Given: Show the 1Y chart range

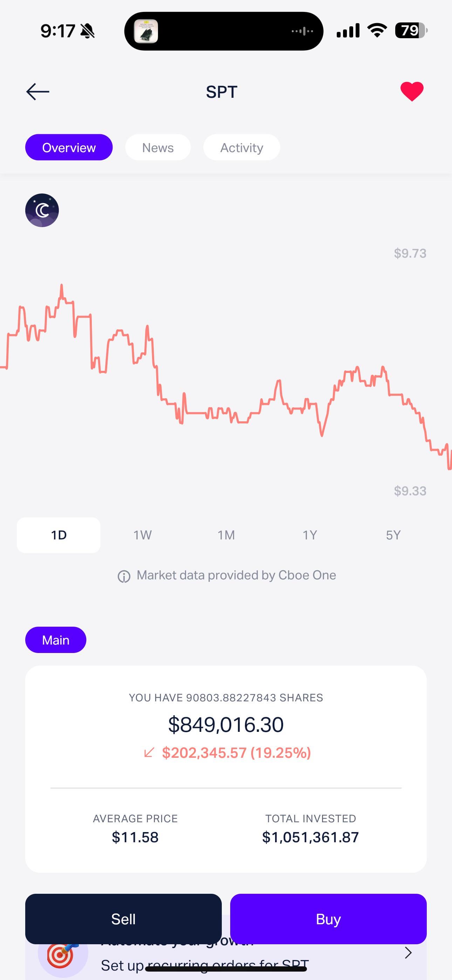Looking at the screenshot, I should pos(310,535).
